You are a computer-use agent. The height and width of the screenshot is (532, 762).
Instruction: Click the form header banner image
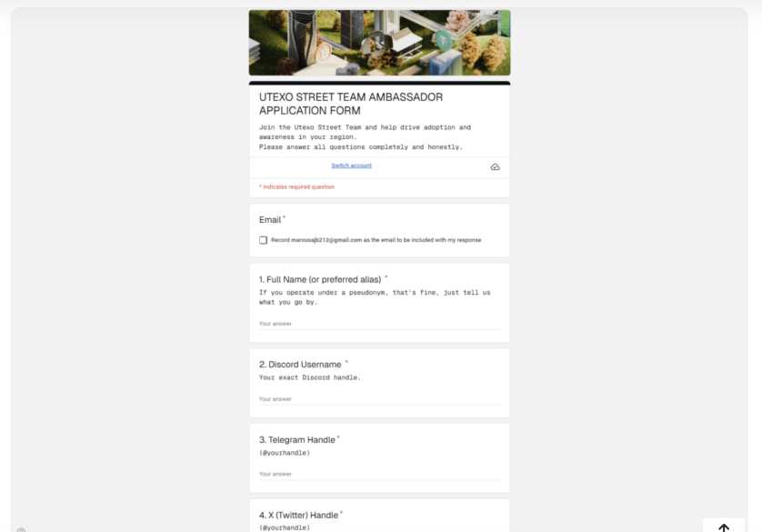379,41
